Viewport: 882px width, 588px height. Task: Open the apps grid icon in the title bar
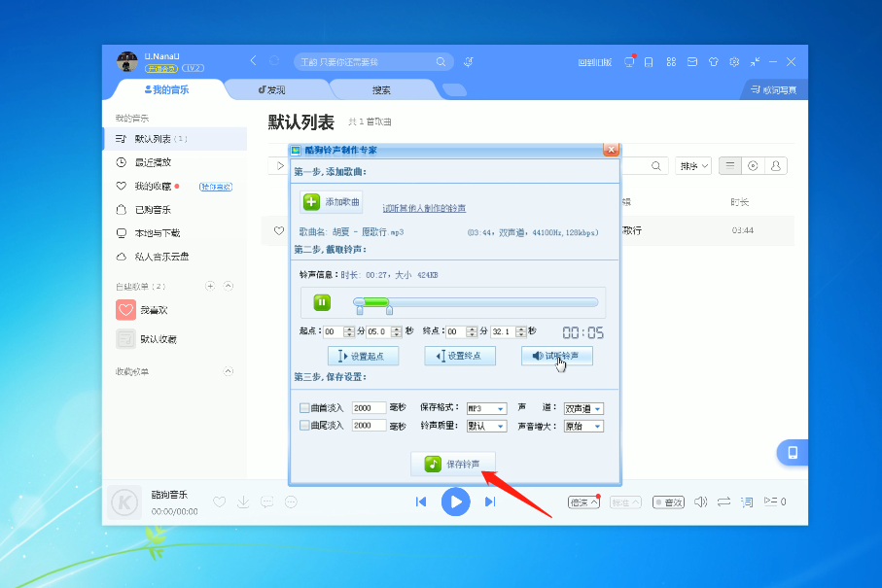coord(671,62)
